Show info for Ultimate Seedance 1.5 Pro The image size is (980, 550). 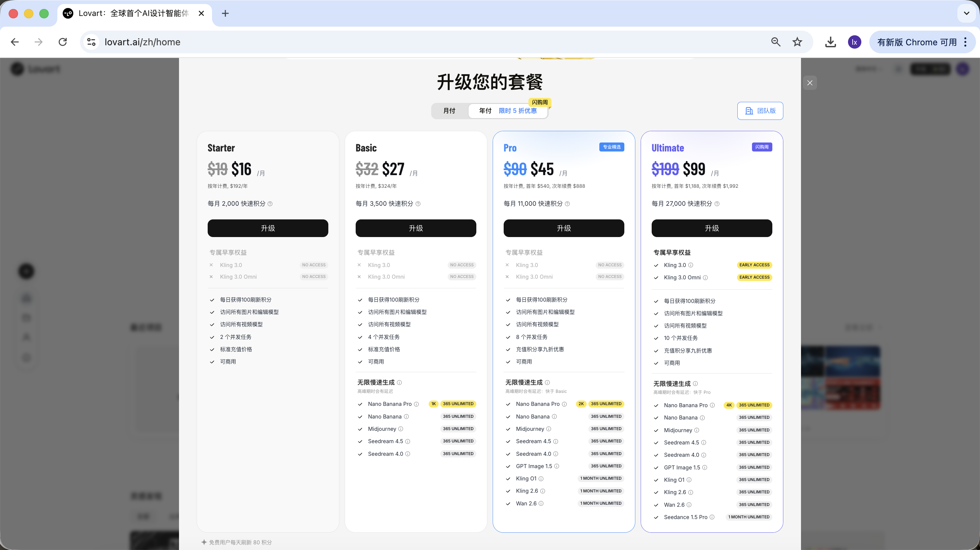712,517
